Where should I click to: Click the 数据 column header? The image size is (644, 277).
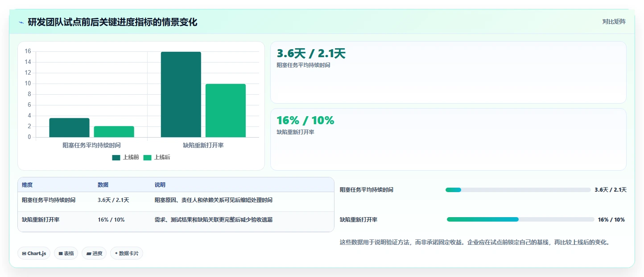tap(103, 185)
